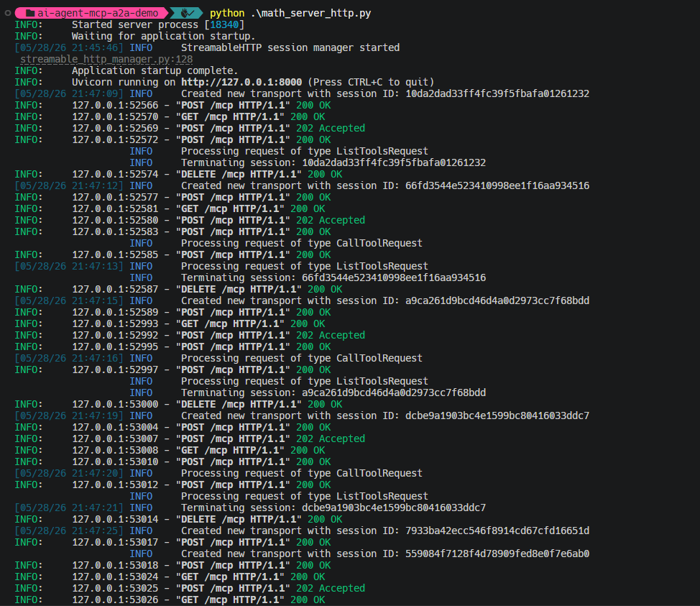Click '(Press CTRL+C to quit)' text
Viewport: 700px width, 606px height.
coord(371,82)
